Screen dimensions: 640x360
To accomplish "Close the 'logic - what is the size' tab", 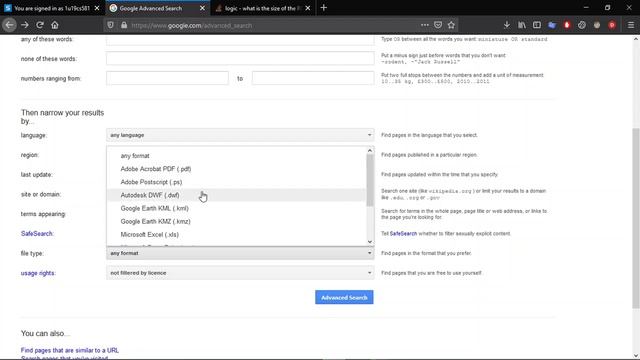I will click(307, 8).
